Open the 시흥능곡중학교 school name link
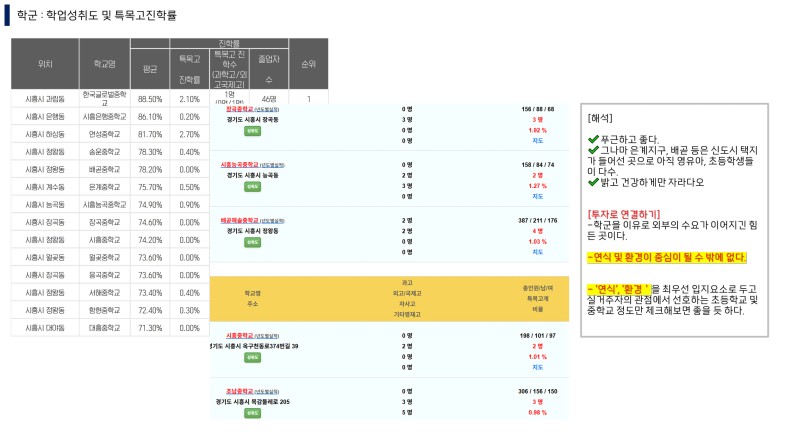The width and height of the screenshot is (791, 445). 239,164
